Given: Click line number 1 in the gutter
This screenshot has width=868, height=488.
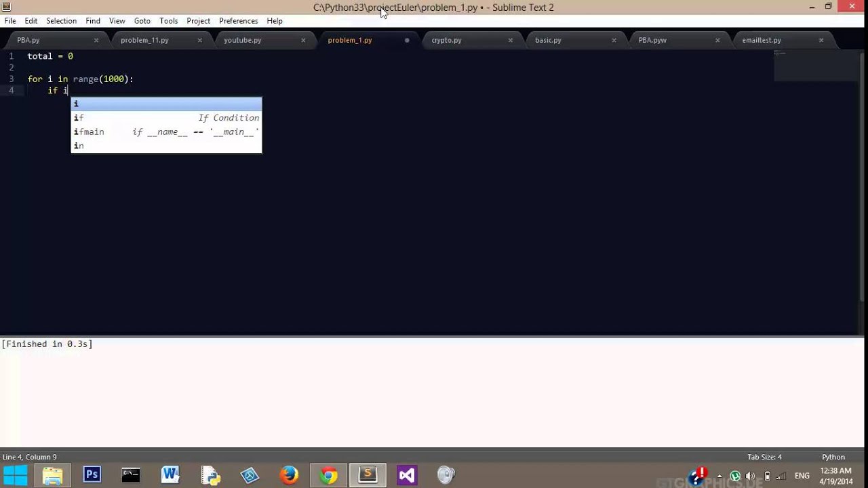Looking at the screenshot, I should click(x=11, y=56).
